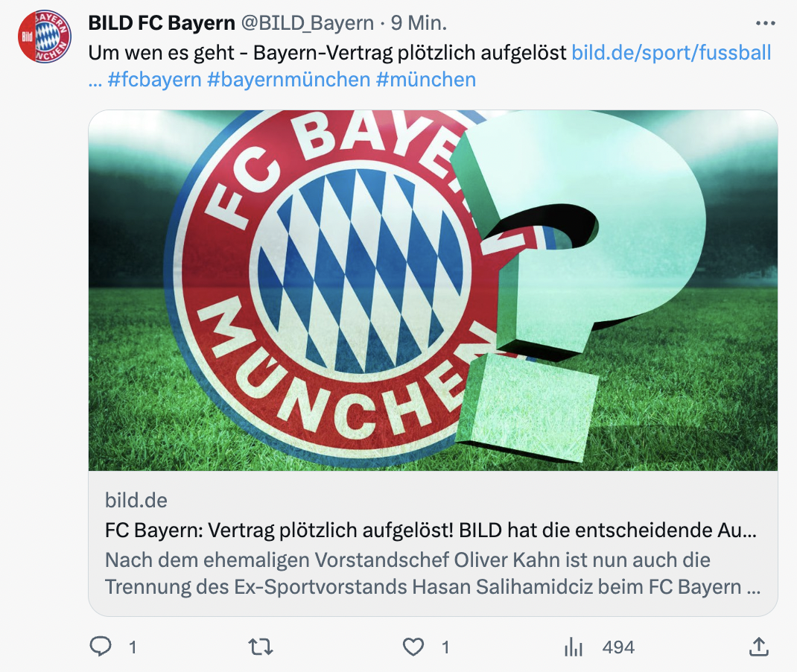797x672 pixels.
Task: Click the reply speech bubble icon
Action: click(101, 647)
